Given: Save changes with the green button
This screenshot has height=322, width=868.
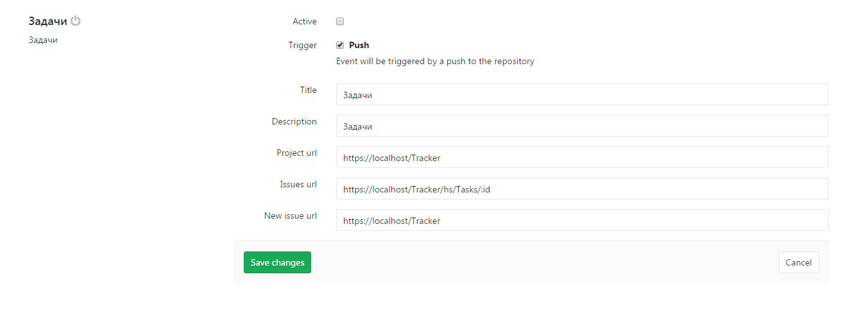Looking at the screenshot, I should [277, 262].
